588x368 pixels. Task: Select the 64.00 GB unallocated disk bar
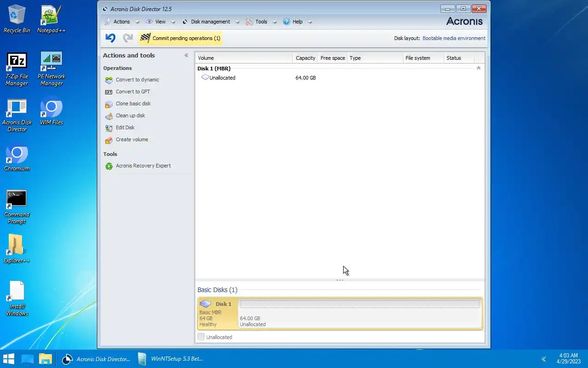pyautogui.click(x=360, y=314)
